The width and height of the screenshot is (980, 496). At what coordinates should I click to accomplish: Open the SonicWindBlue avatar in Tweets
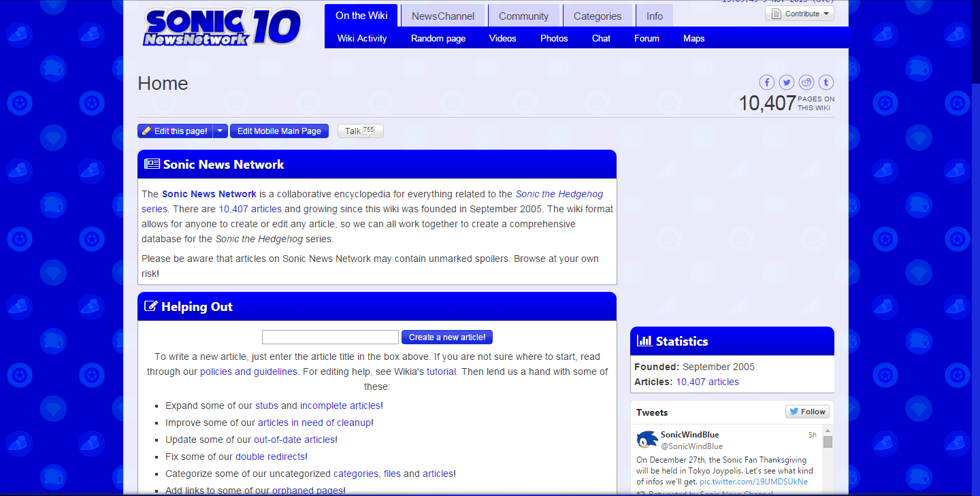click(647, 440)
